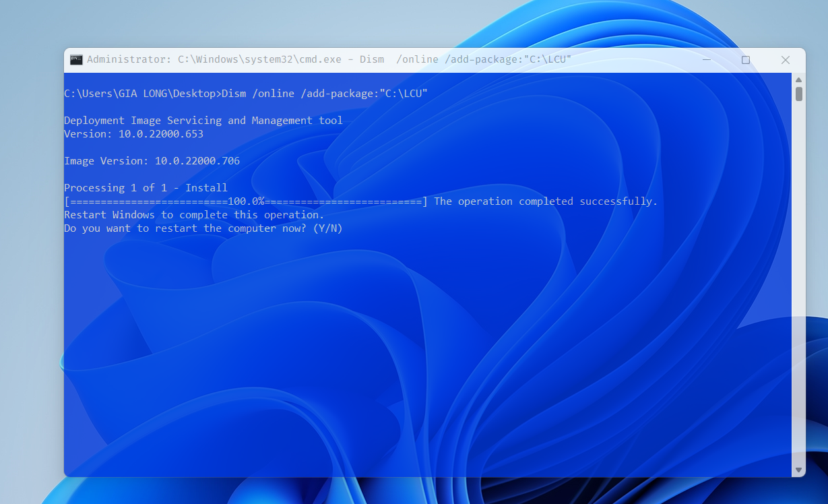The image size is (828, 504).
Task: Click 'Processing 1 of 1 - Install' line
Action: (146, 188)
